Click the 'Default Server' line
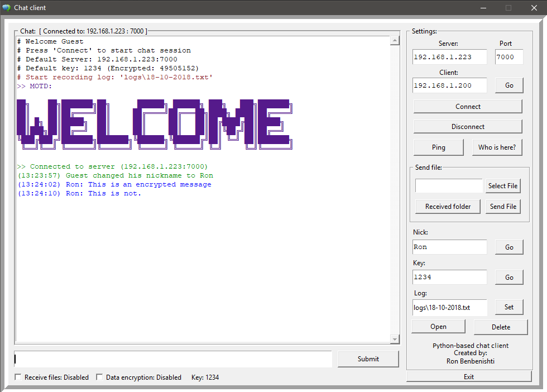The width and height of the screenshot is (547, 392). point(97,59)
